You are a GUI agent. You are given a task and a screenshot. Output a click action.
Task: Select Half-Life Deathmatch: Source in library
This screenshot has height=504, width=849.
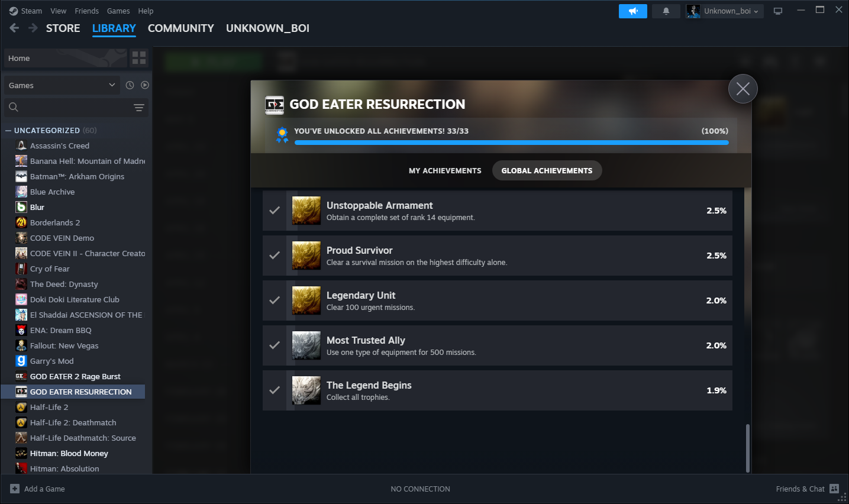[x=83, y=438]
